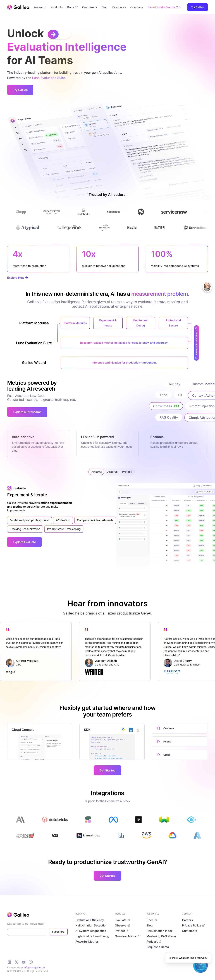215x980 pixels.
Task: Select the Evaluate tab
Action: pos(96,472)
